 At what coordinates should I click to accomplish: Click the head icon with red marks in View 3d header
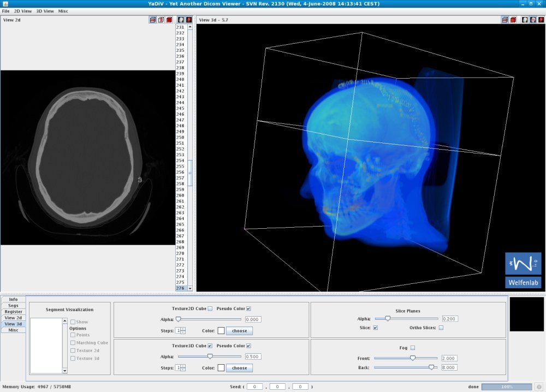click(x=533, y=20)
